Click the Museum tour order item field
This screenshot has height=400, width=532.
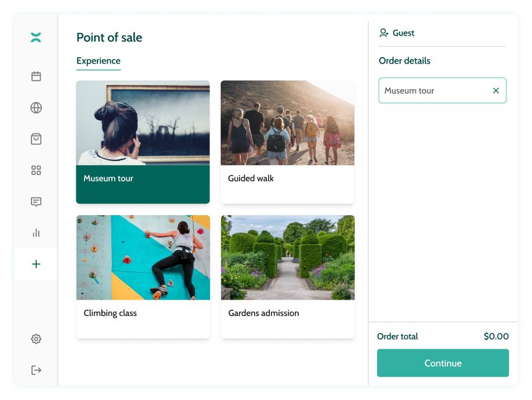[x=442, y=90]
